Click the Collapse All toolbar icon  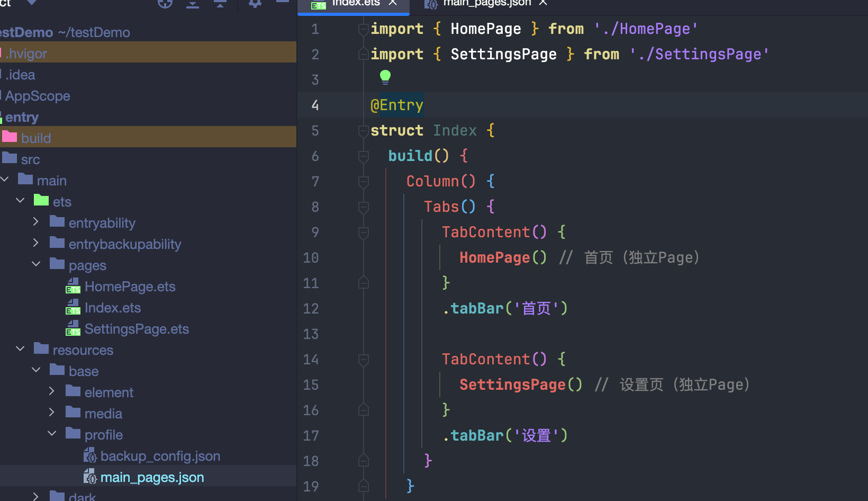click(220, 4)
